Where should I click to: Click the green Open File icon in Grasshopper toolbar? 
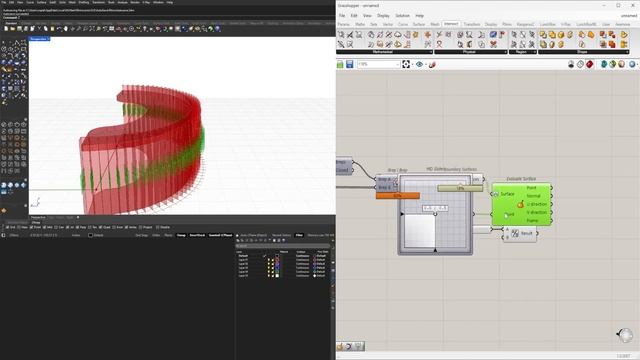(340, 64)
